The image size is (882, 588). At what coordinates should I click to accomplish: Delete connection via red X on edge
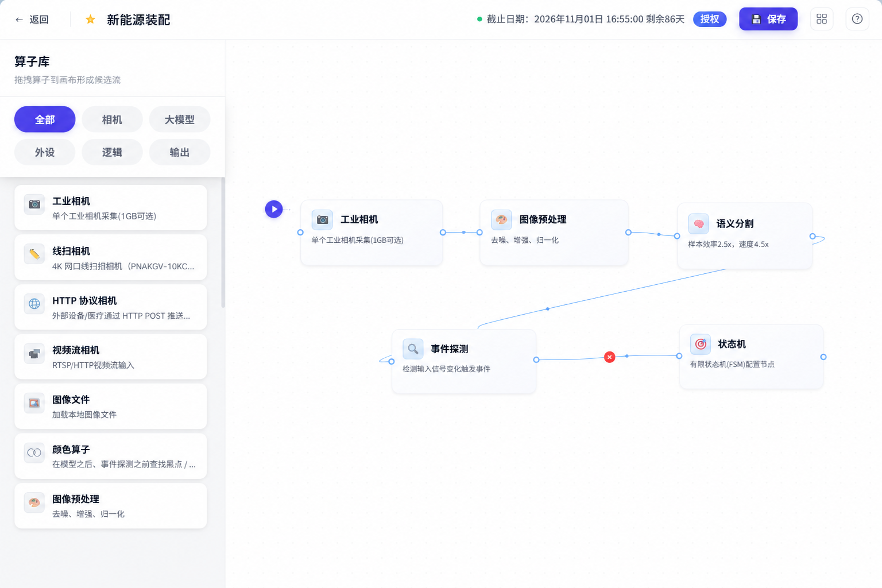point(610,357)
